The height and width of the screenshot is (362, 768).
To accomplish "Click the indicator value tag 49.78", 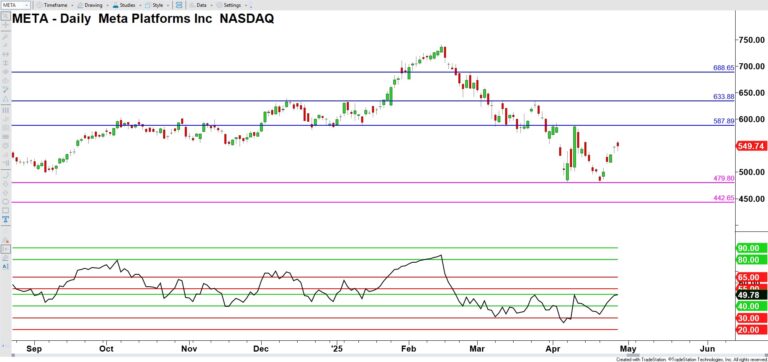I will pos(750,294).
